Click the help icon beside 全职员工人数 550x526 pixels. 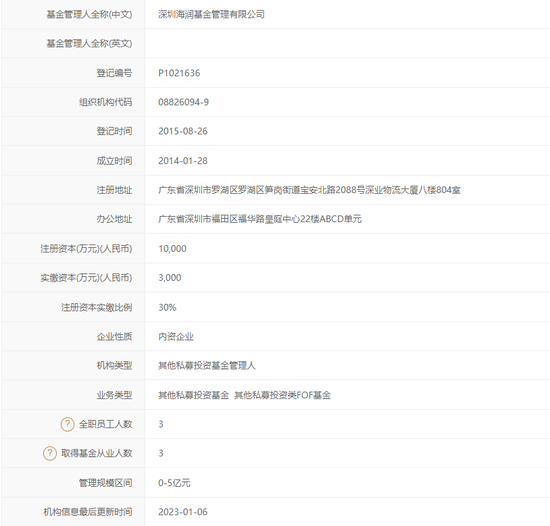(67, 424)
